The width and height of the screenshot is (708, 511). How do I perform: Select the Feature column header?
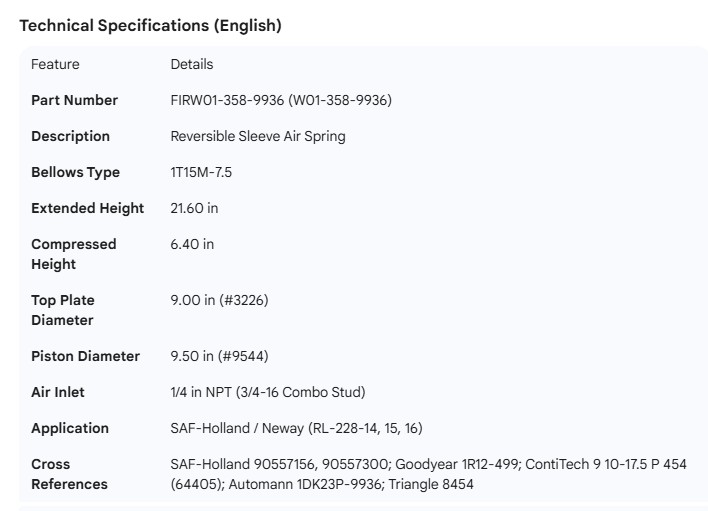click(x=55, y=64)
